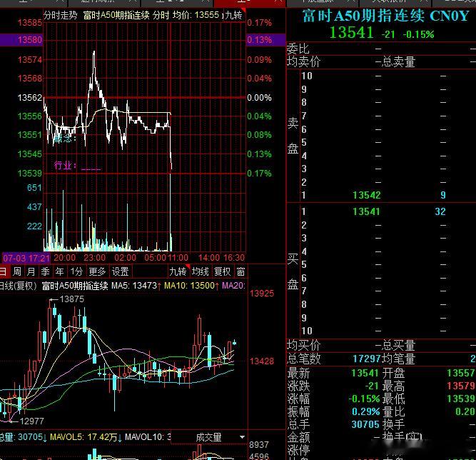Viewport: 476px width, 460px height.
Task: Click the arrow beside 成交量
Action: [x=242, y=437]
